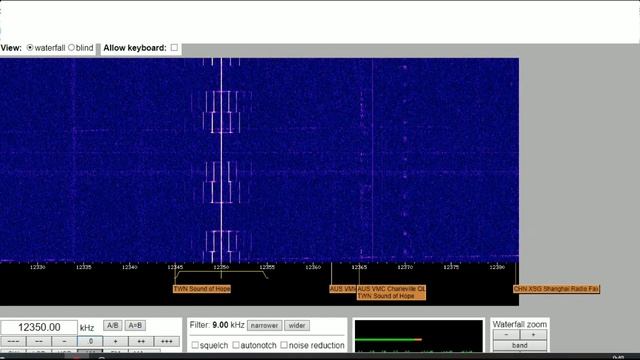Click the 12335 mark on frequency scale

[x=84, y=267]
